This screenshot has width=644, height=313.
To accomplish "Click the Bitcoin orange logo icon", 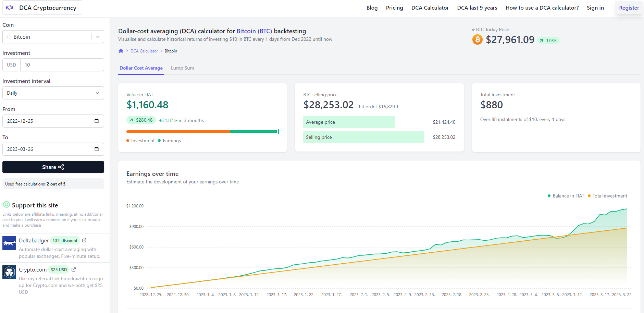I will coord(477,40).
